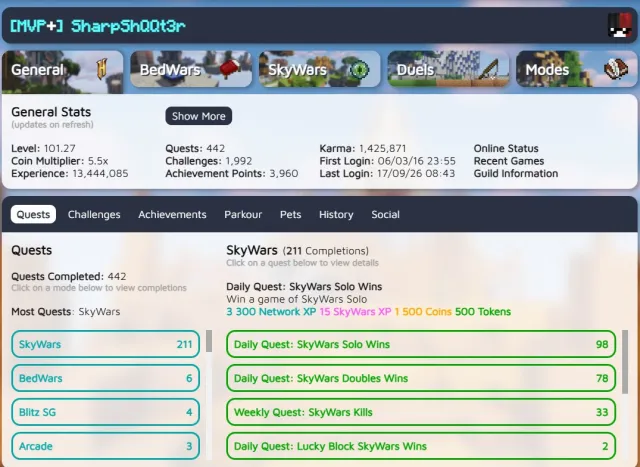Image resolution: width=640 pixels, height=467 pixels.
Task: Click the Challenges: 1,992 stat
Action: (x=209, y=161)
